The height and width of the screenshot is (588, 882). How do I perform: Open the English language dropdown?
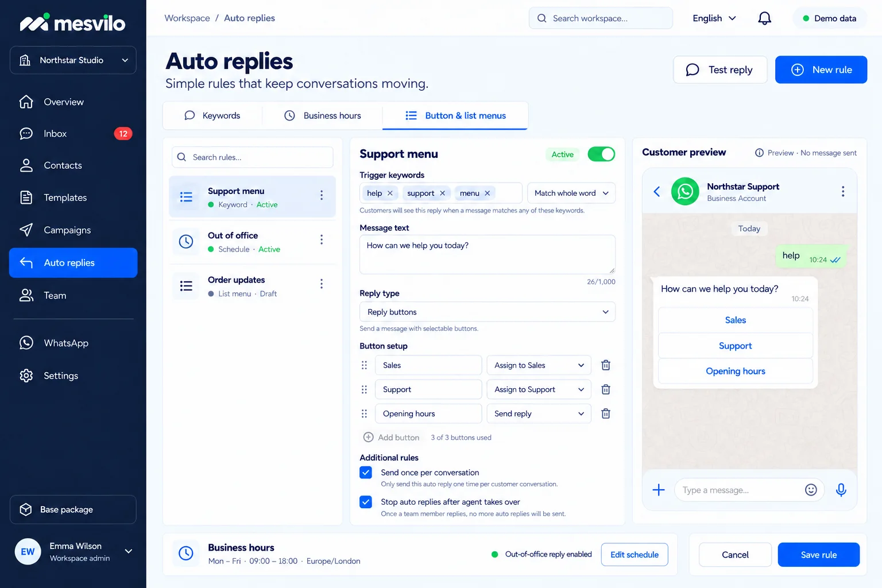714,18
